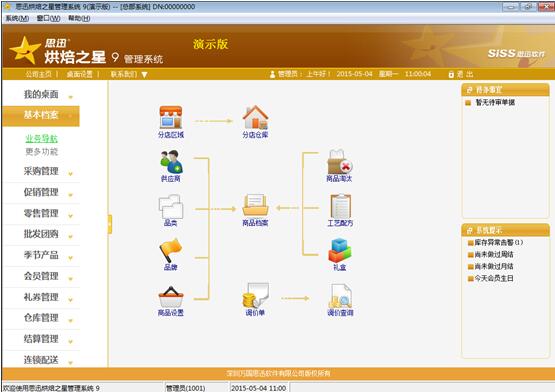Open the 商品淘汰 box icon

340,161
